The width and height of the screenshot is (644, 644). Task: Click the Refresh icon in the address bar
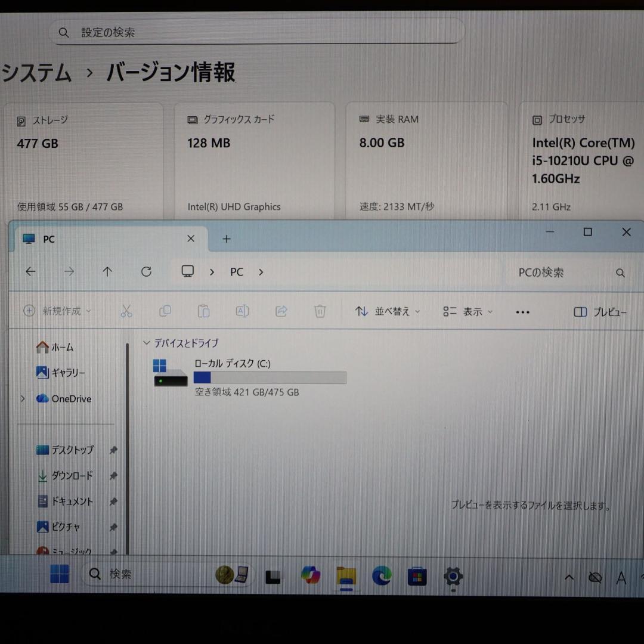(x=146, y=272)
